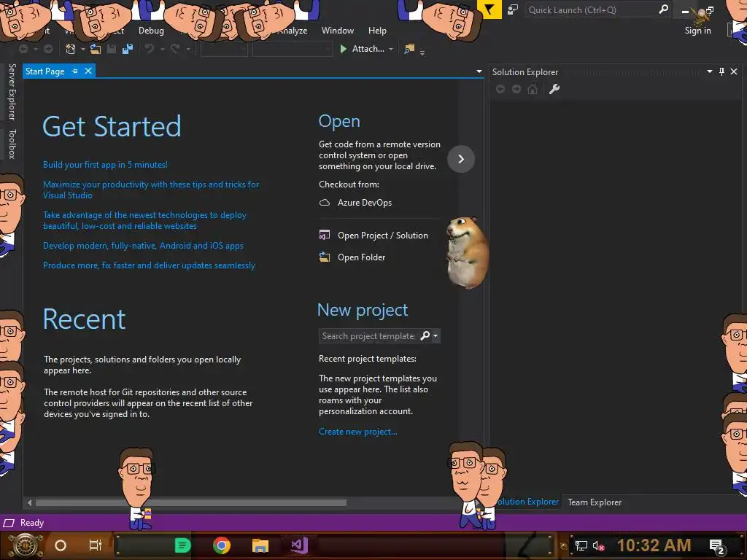Switch to the Team Explorer tab

pos(595,502)
